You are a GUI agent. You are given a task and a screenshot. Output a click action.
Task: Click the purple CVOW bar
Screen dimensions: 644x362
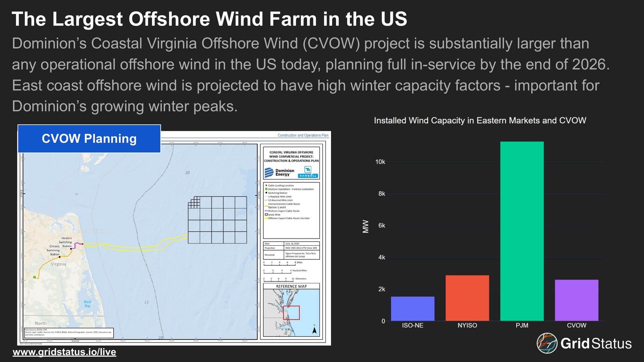[x=576, y=300]
